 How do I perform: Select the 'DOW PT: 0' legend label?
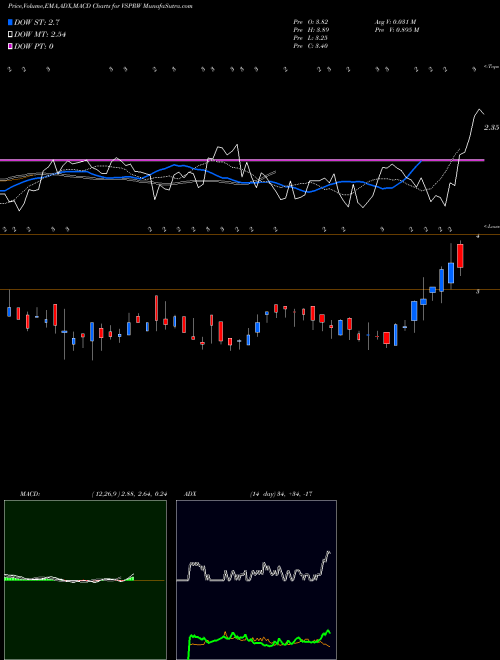[34, 46]
